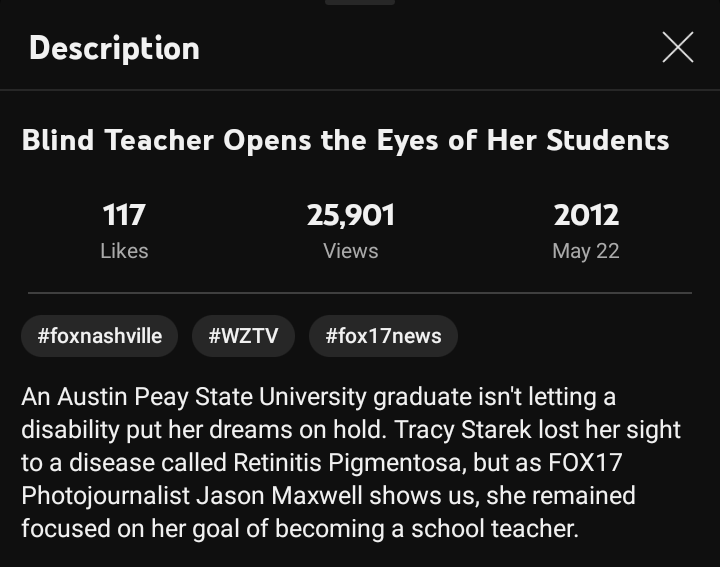The image size is (720, 567).
Task: Open the #WZTV hashtag
Action: [x=243, y=336]
